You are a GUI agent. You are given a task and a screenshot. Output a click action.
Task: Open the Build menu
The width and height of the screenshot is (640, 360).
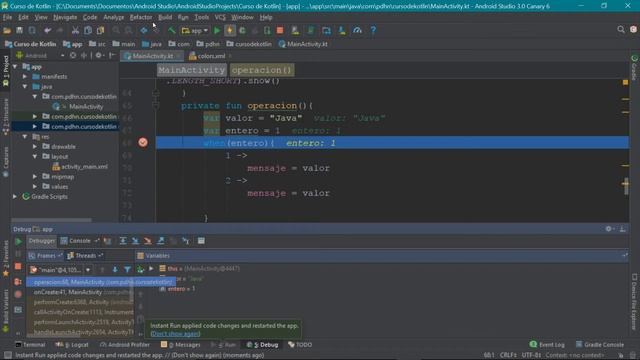[165, 17]
